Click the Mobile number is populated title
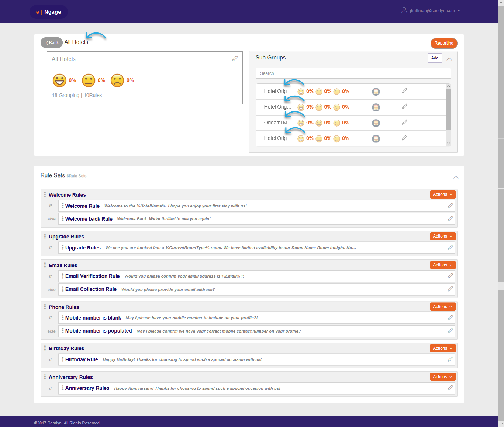Image resolution: width=504 pixels, height=427 pixels. point(99,331)
